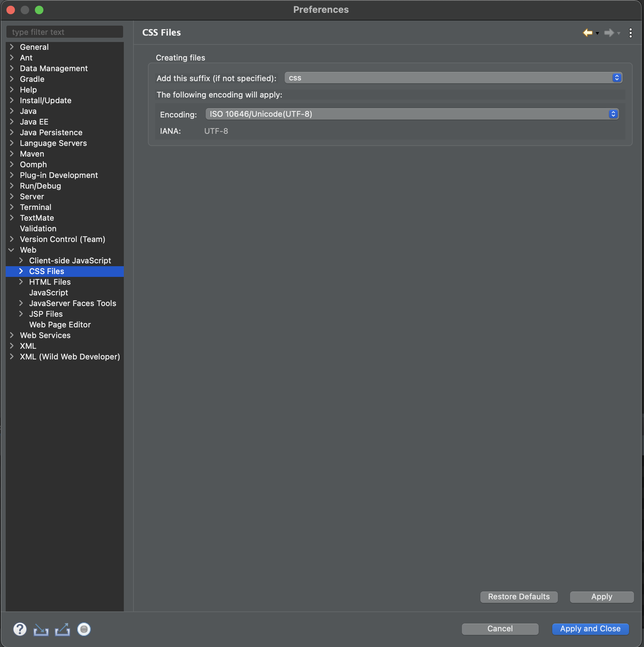Open the suffix combo box showing css
Image resolution: width=644 pixels, height=647 pixels.
point(453,78)
